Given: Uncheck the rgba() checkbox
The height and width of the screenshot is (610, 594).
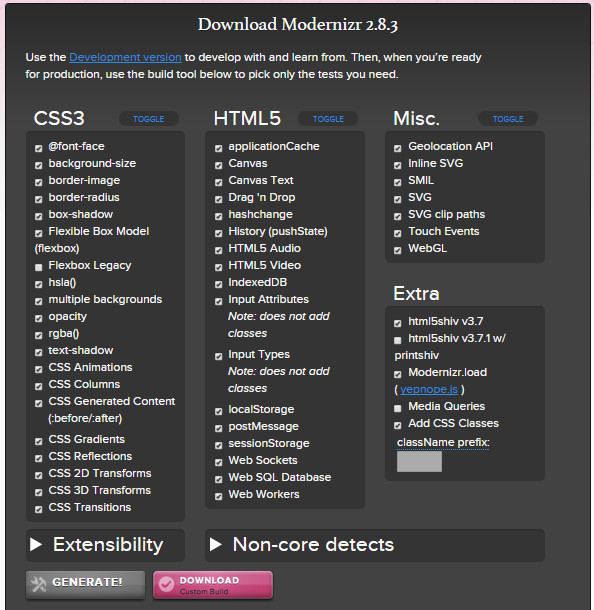Looking at the screenshot, I should pos(39,335).
